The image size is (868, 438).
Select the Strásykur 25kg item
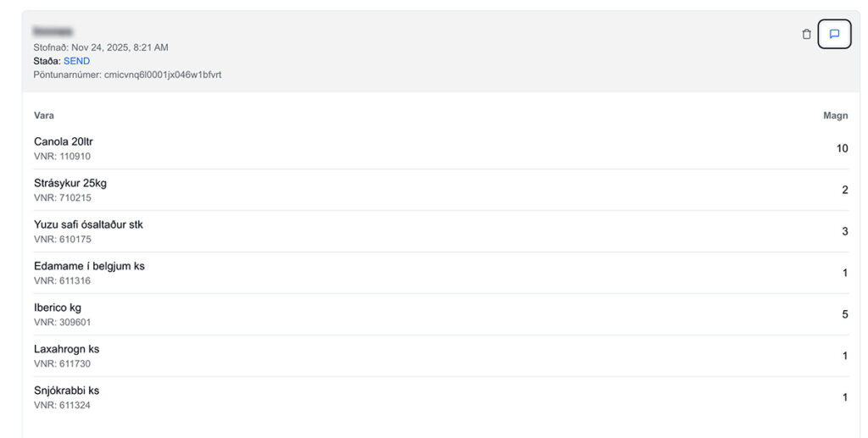70,183
